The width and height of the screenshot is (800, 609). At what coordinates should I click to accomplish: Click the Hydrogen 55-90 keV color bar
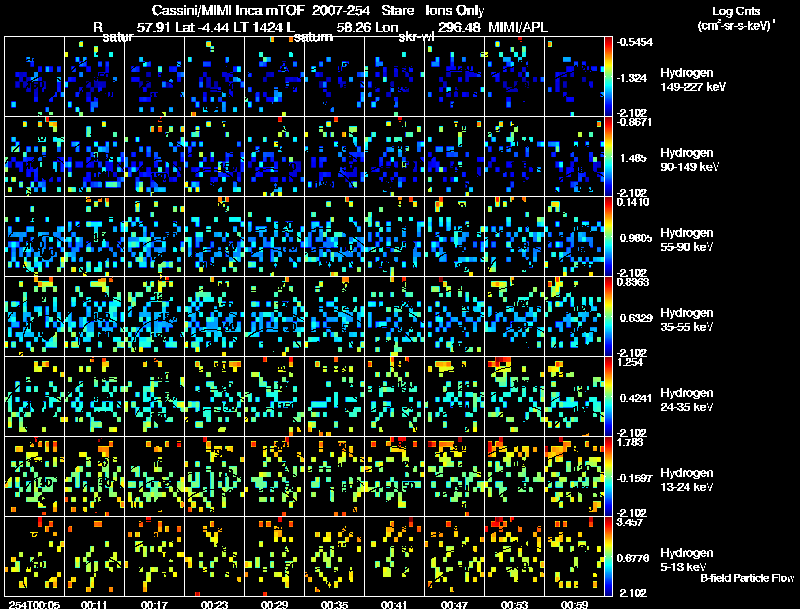[608, 237]
